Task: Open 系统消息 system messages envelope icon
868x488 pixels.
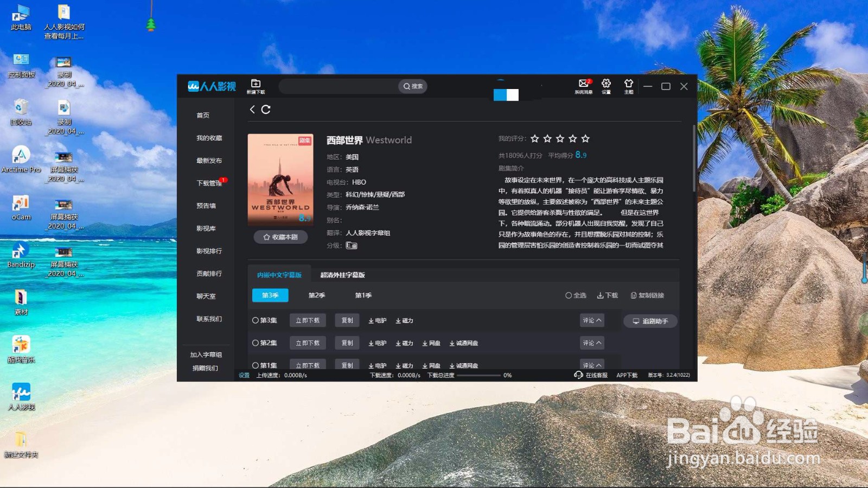Action: [x=584, y=86]
